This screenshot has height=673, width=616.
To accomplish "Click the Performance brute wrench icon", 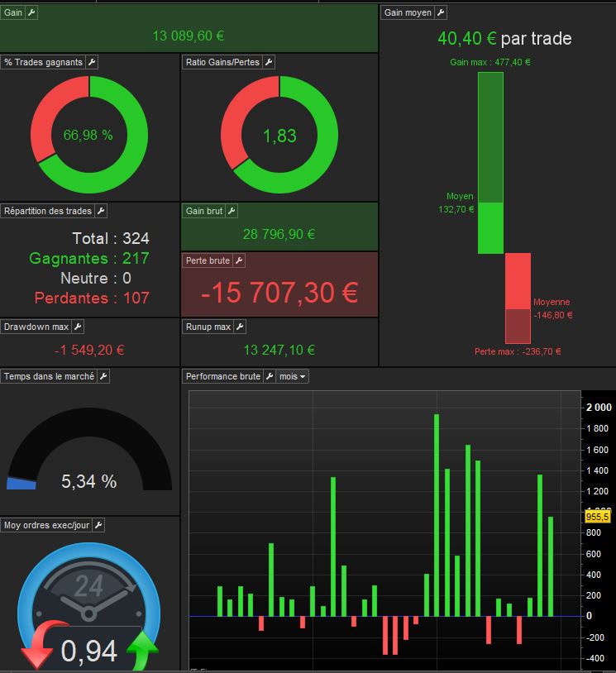I will [x=270, y=376].
